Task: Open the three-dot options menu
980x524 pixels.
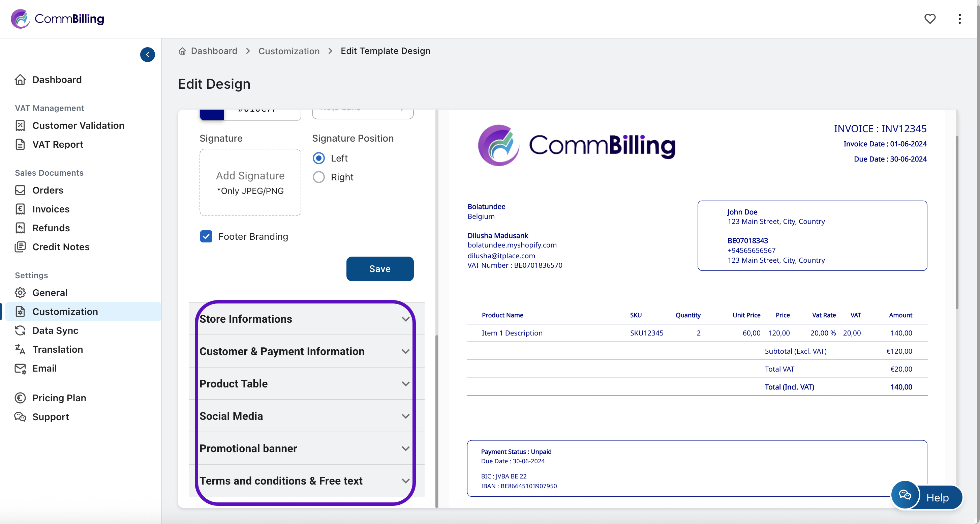Action: pos(959,19)
